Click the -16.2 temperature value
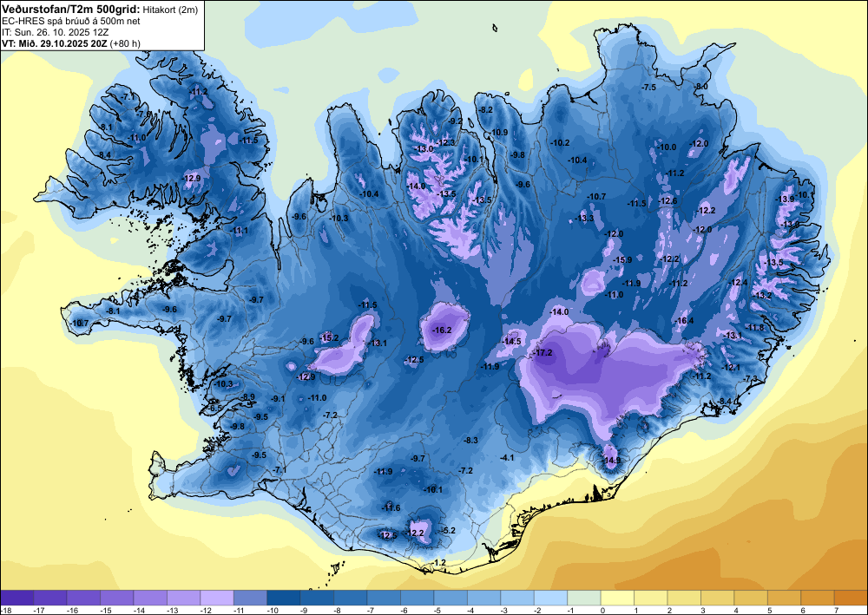868x615 pixels. 443,330
